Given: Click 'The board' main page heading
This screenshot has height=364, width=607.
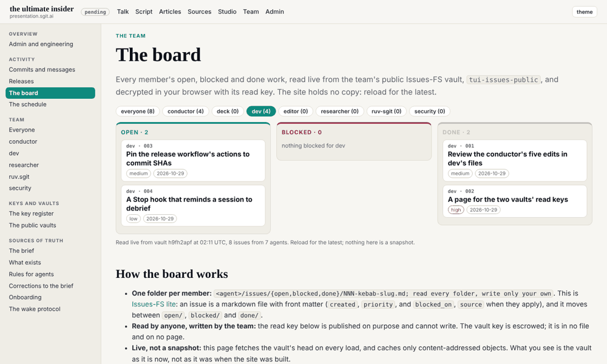Looking at the screenshot, I should 158,55.
